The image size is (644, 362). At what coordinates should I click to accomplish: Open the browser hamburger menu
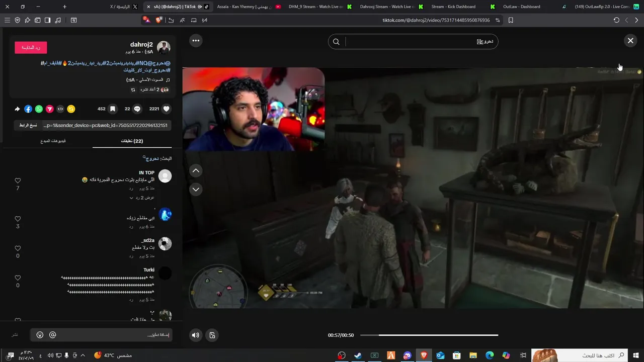[x=7, y=20]
